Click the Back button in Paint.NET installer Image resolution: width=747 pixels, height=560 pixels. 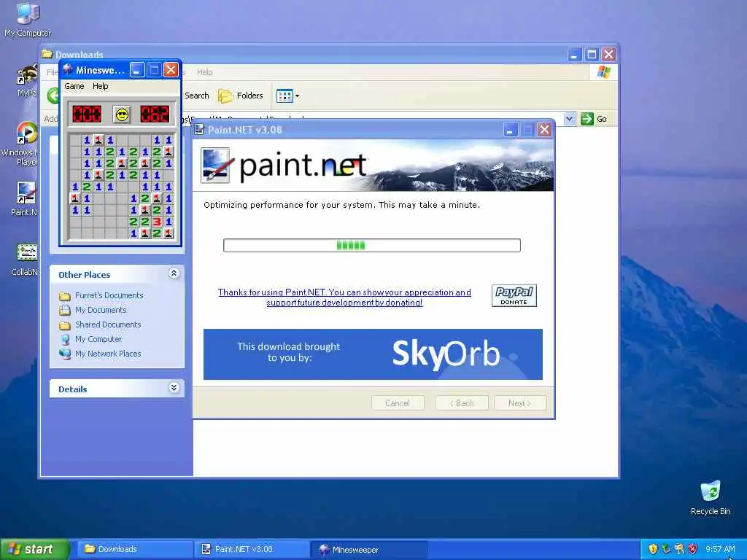tap(462, 402)
